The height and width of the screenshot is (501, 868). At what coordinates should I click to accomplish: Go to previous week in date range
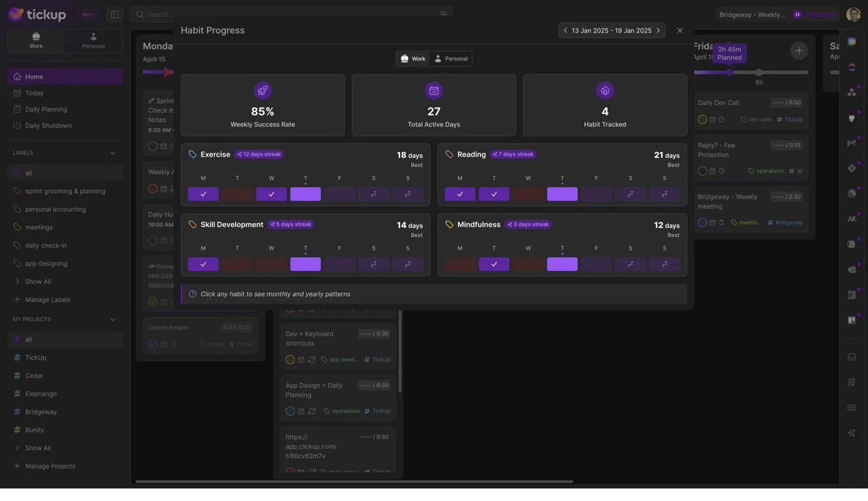click(x=565, y=30)
